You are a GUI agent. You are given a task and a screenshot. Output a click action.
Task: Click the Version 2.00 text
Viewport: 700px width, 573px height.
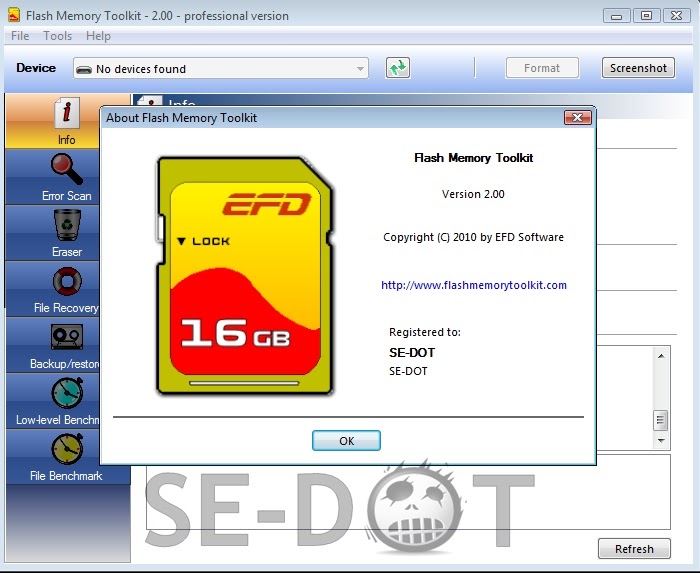[473, 194]
